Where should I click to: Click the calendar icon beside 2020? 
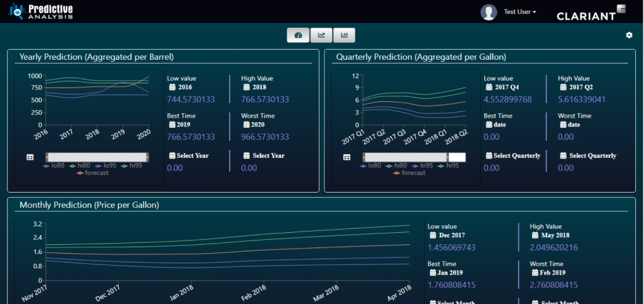click(x=247, y=125)
